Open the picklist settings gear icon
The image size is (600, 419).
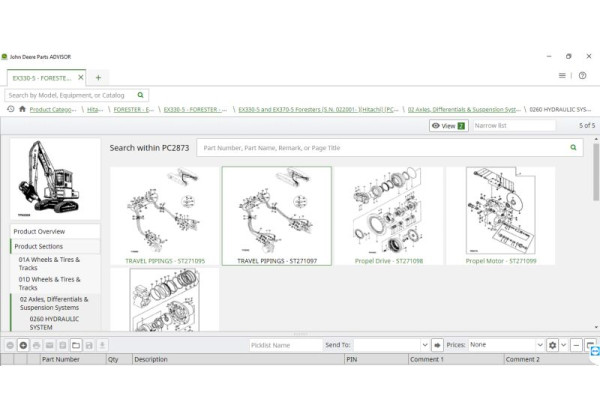pyautogui.click(x=551, y=345)
